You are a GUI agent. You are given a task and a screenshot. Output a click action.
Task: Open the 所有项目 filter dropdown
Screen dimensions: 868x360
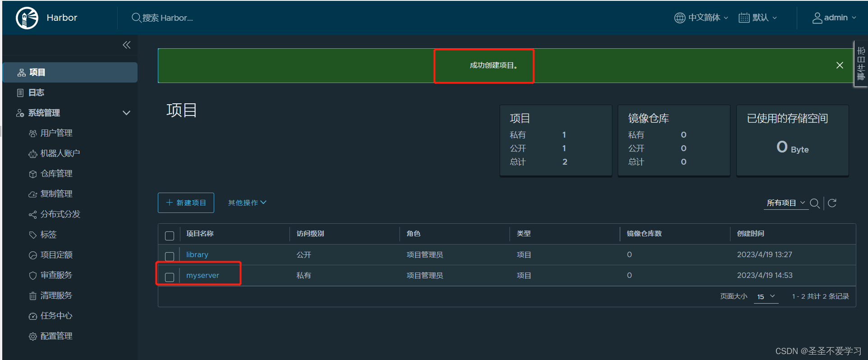tap(786, 203)
